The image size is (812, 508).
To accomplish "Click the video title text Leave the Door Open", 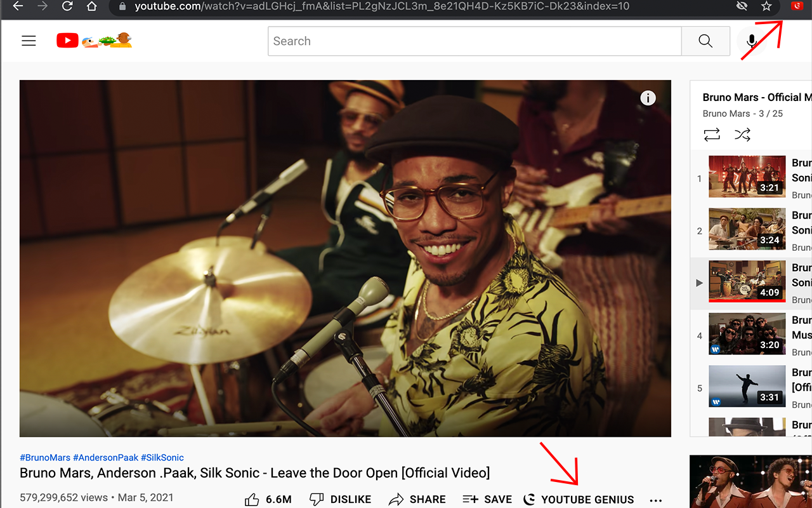I will pos(332,473).
